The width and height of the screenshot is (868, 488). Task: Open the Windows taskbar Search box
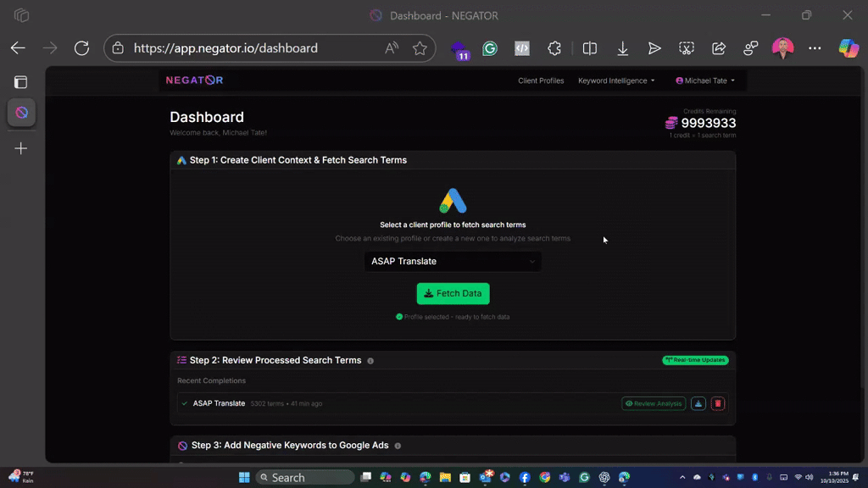[x=305, y=478]
